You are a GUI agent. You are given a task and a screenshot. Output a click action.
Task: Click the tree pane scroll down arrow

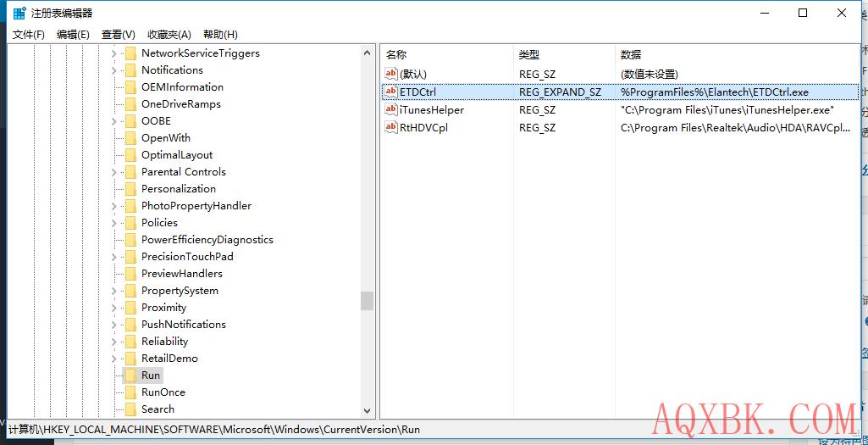(367, 410)
